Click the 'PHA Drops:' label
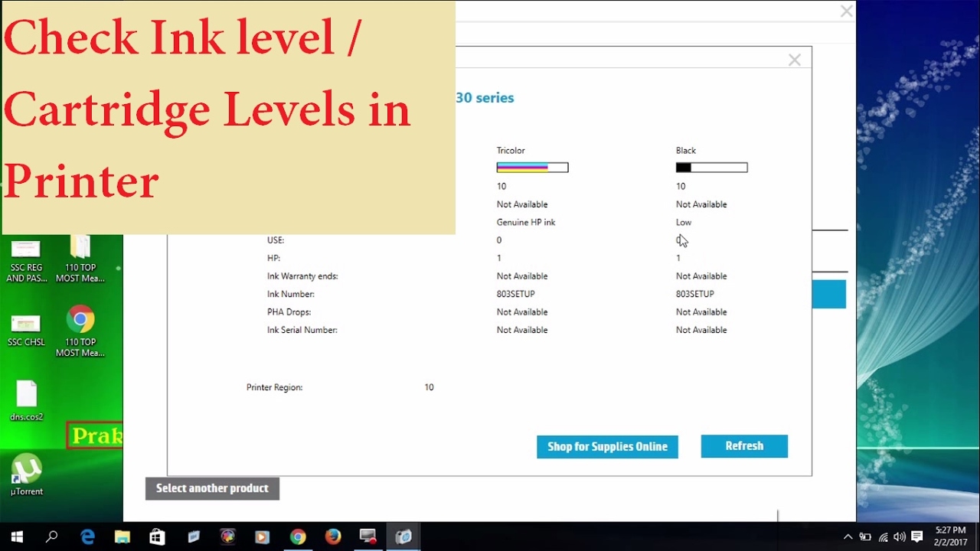This screenshot has height=551, width=980. pyautogui.click(x=289, y=312)
